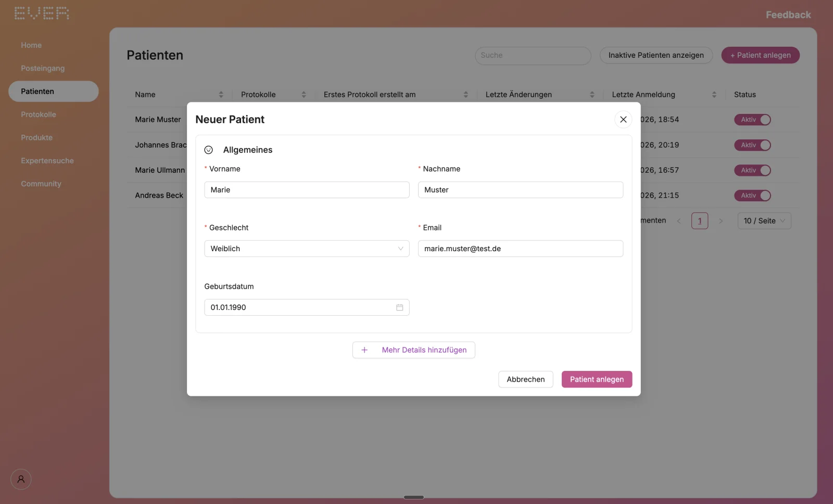Click the Status column header
Viewport: 833px width, 504px height.
pyautogui.click(x=745, y=95)
